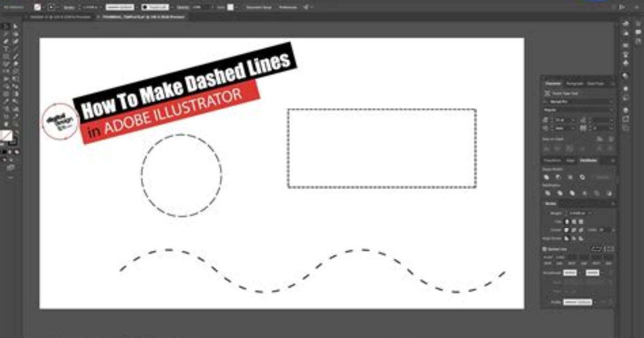Open the font style dropdown showing Regular
This screenshot has height=338, width=644.
tap(578, 110)
